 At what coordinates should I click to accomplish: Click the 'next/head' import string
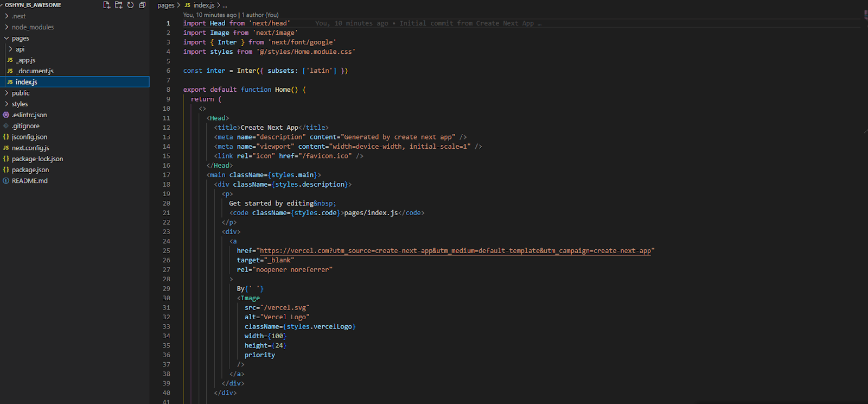point(270,23)
